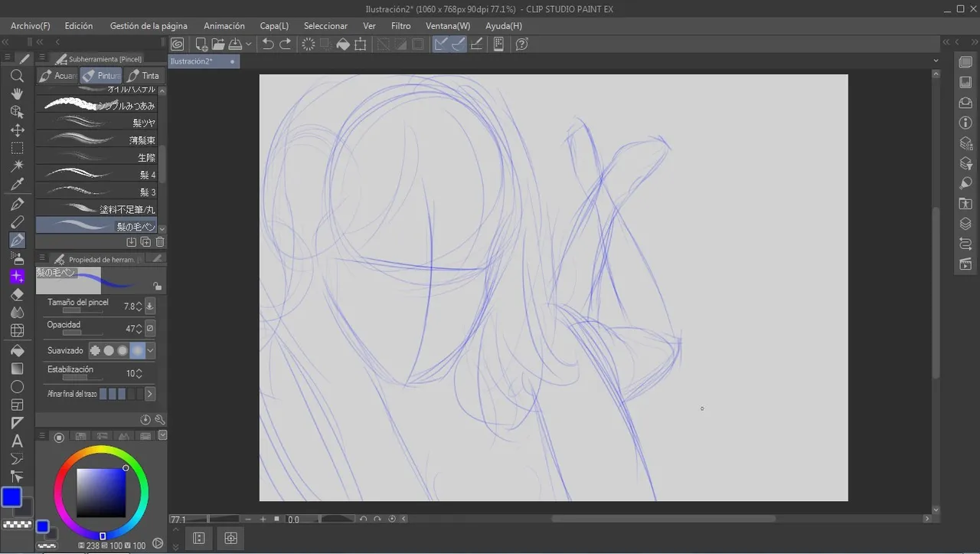This screenshot has width=980, height=554.
Task: Open the Animación menu
Action: pyautogui.click(x=224, y=26)
